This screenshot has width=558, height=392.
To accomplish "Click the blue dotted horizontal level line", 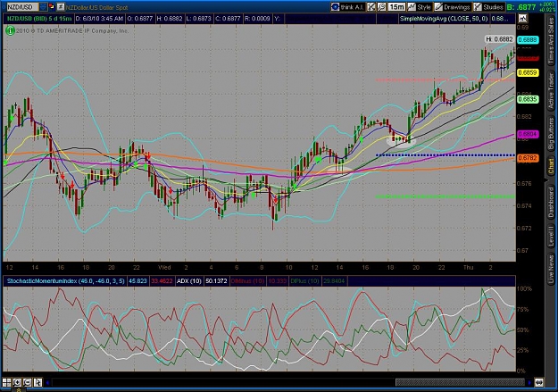I will 446,155.
